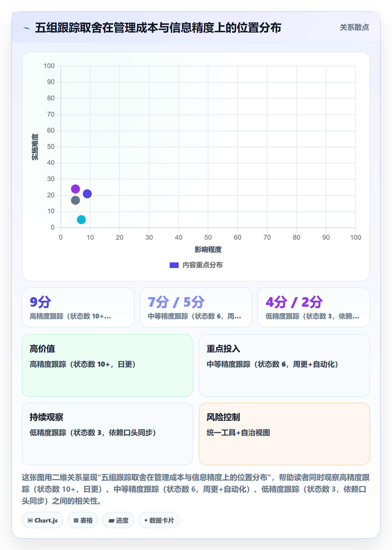Open the 持续观察 quadrant card
Viewport: 392px width, 550px height.
click(108, 434)
